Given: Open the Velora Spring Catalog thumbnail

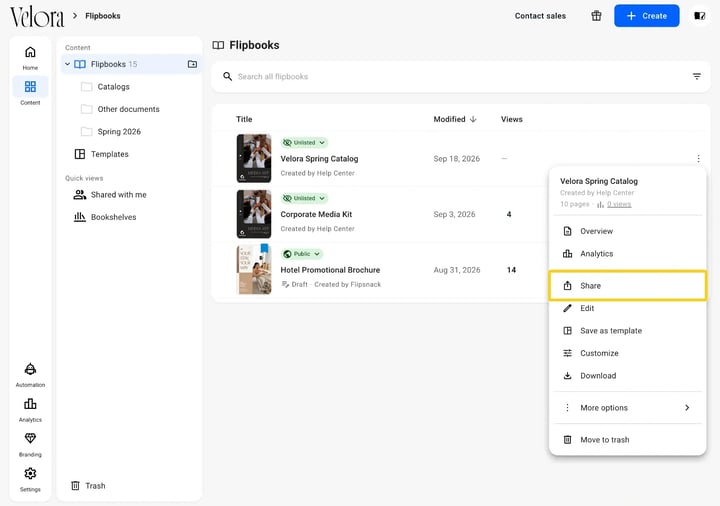Looking at the screenshot, I should [x=254, y=158].
